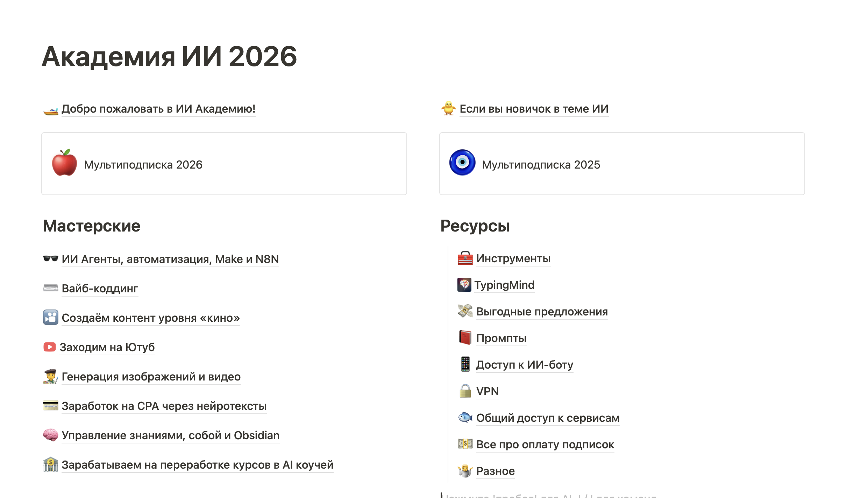Open Заработок на CPA через нейротексты

[164, 406]
